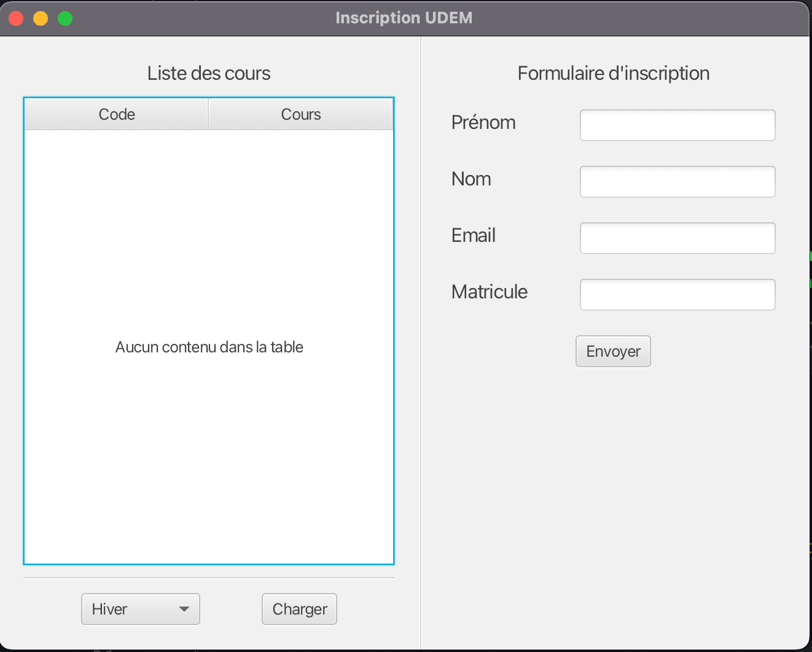This screenshot has height=652, width=812.
Task: Click the Matricule label
Action: pos(490,292)
